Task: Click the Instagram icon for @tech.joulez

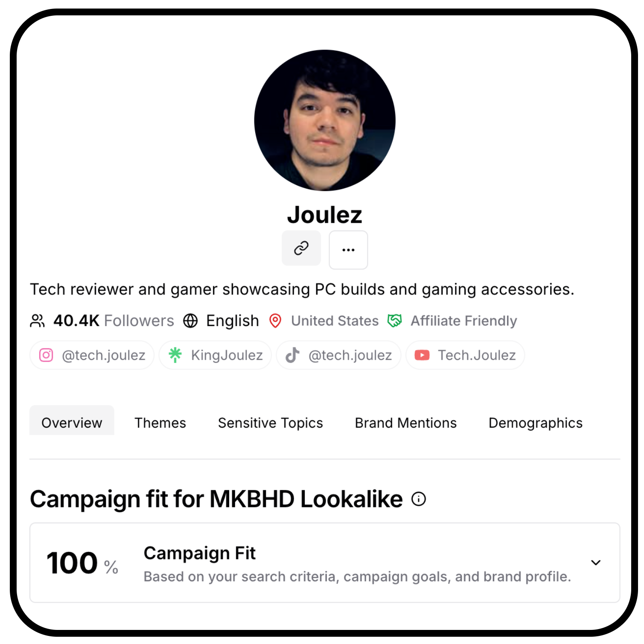Action: tap(46, 355)
